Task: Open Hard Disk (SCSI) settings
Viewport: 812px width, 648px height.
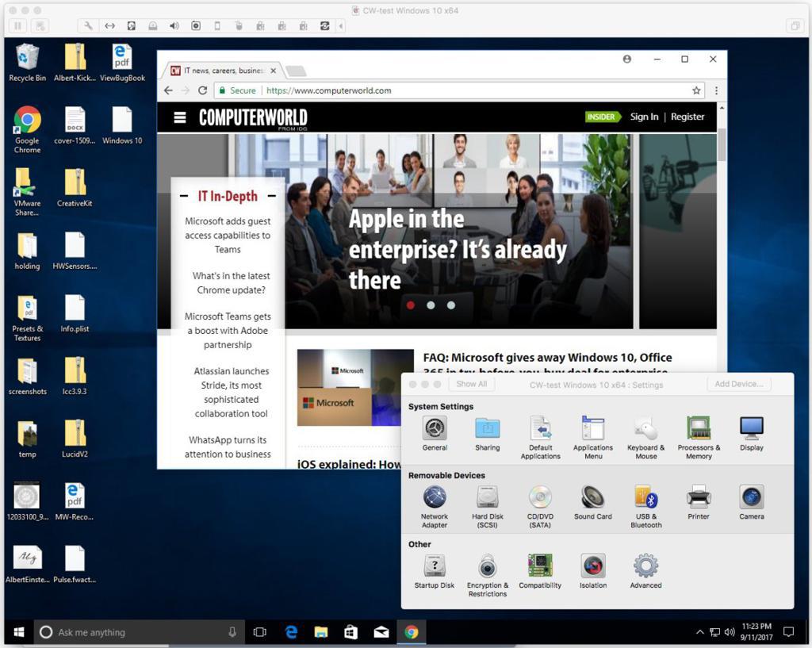Action: pos(488,507)
